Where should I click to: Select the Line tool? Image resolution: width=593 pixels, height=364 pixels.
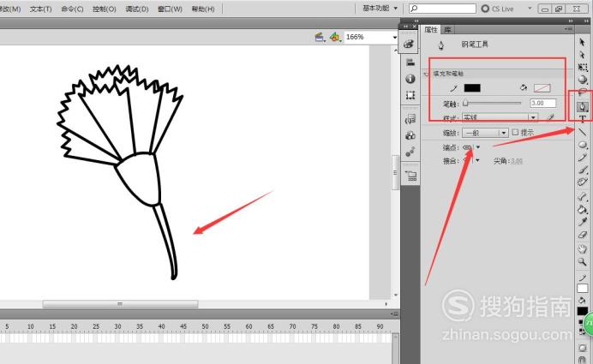[x=583, y=132]
